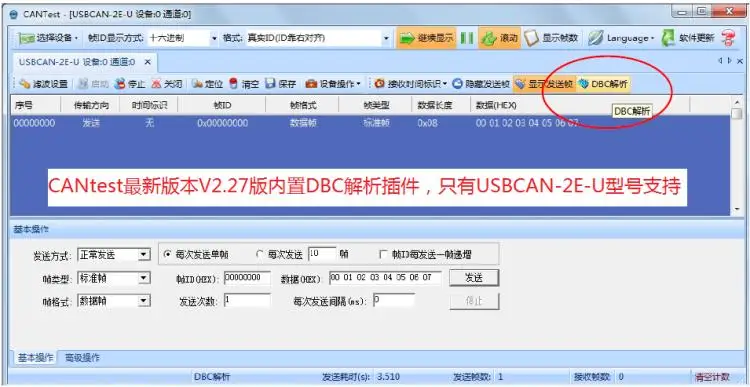Click the green pause bars icon
This screenshot has width=750, height=387.
467,38
